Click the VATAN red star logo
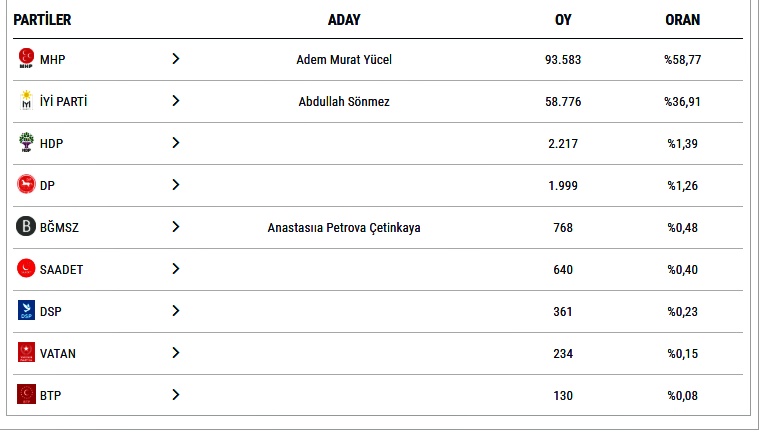This screenshot has height=434, width=765. 26,353
